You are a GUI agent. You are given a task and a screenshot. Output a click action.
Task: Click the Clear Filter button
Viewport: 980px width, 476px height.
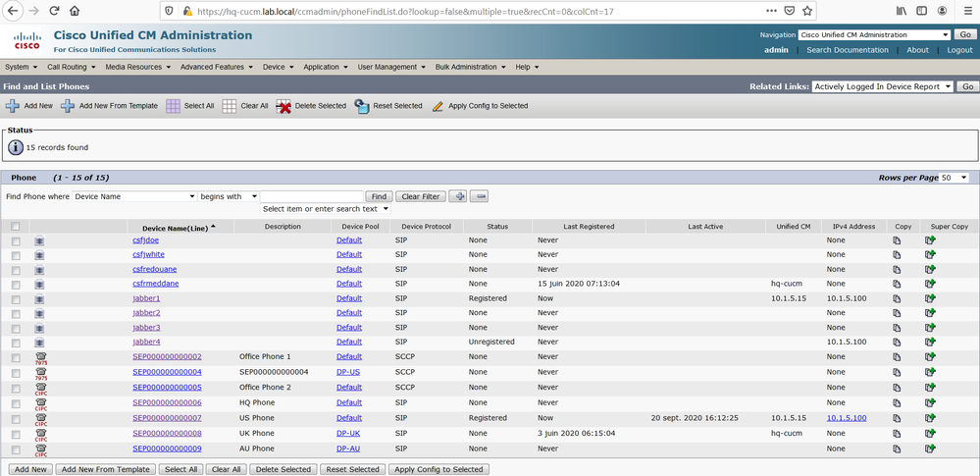click(421, 196)
